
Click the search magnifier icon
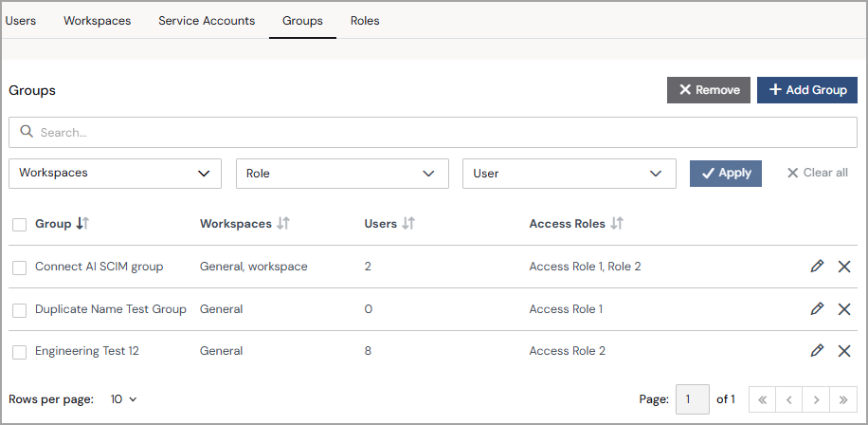26,131
